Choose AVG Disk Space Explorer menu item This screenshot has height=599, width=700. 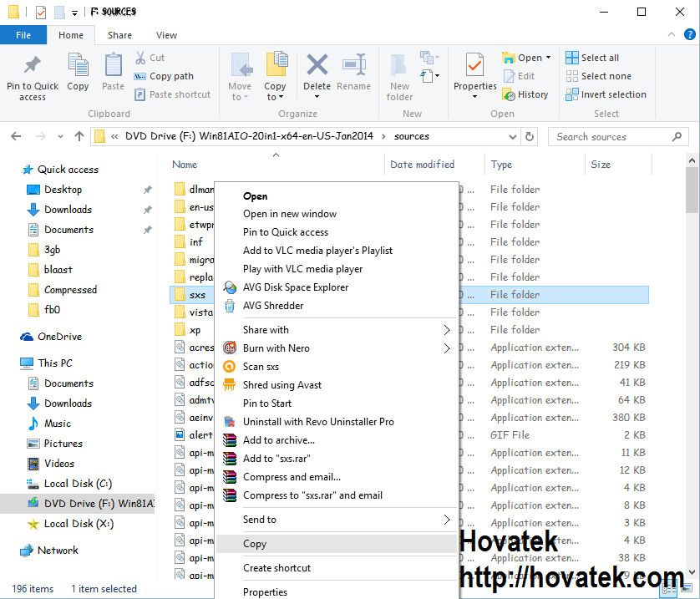(337, 287)
